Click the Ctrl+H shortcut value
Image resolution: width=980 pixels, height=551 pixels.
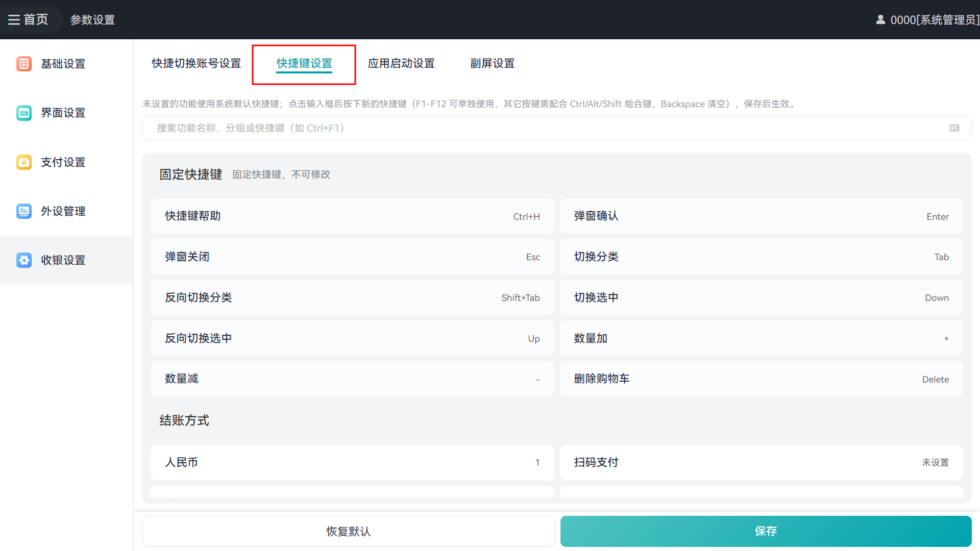pos(526,216)
